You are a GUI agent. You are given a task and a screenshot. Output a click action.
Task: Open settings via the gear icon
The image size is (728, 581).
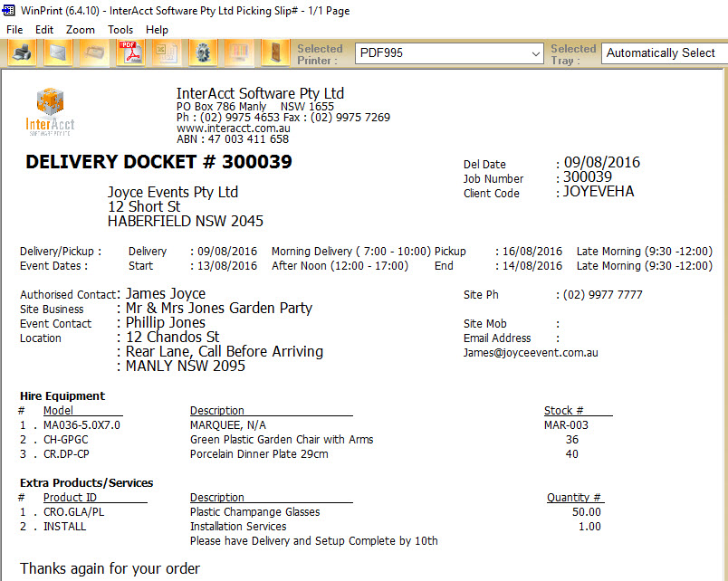tap(203, 52)
